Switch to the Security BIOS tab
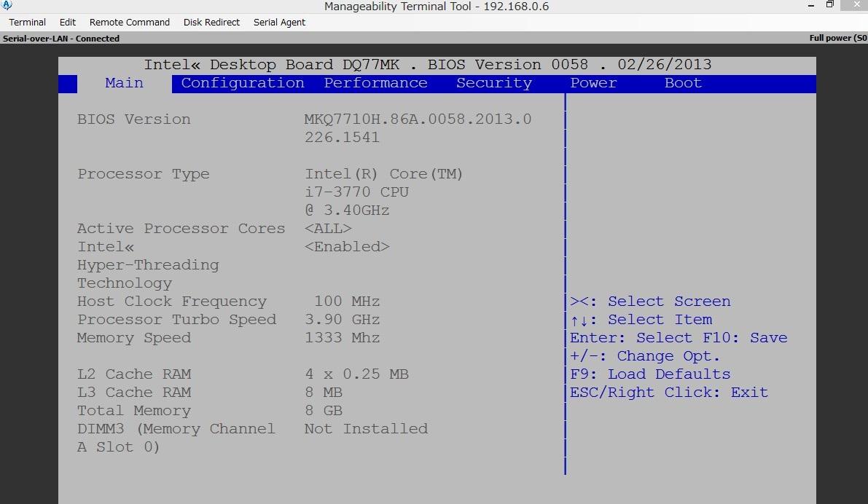The width and height of the screenshot is (868, 504). point(494,83)
